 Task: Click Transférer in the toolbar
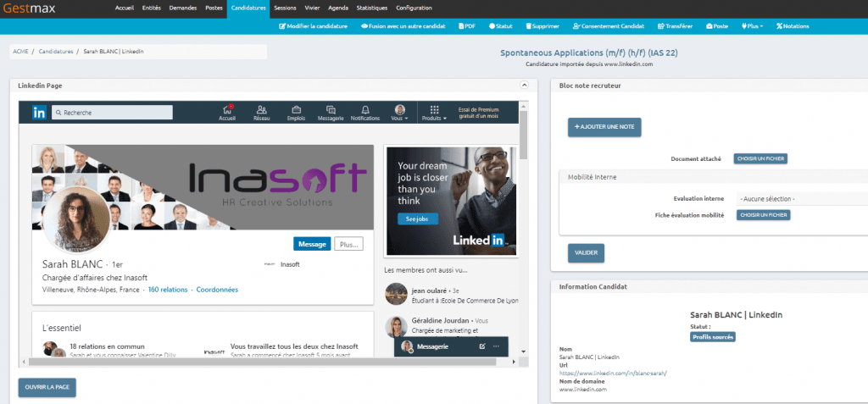pyautogui.click(x=675, y=26)
